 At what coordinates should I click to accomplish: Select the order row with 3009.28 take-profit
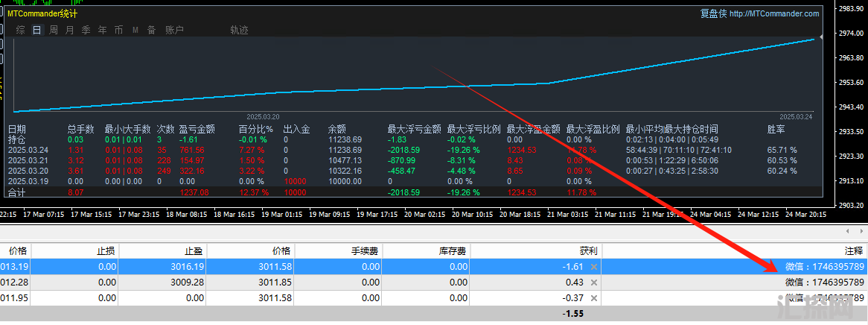point(298,283)
